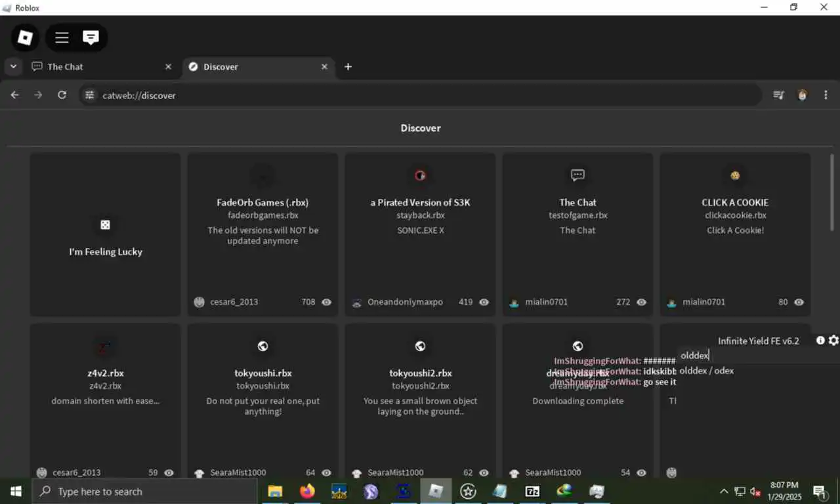This screenshot has height=504, width=840.
Task: Open File Explorer from taskbar
Action: click(275, 492)
